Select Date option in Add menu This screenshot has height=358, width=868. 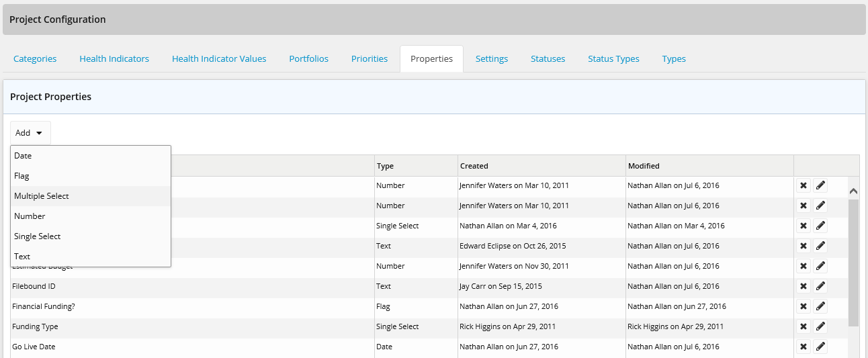point(23,156)
